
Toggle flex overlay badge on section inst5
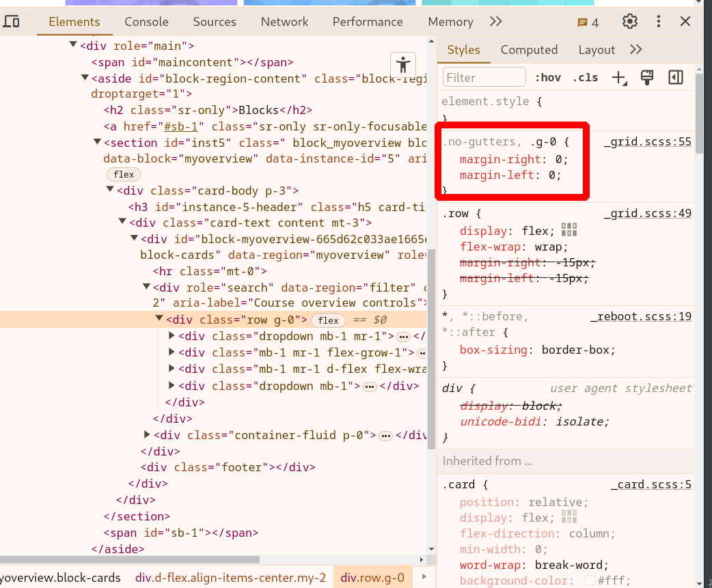[x=124, y=174]
